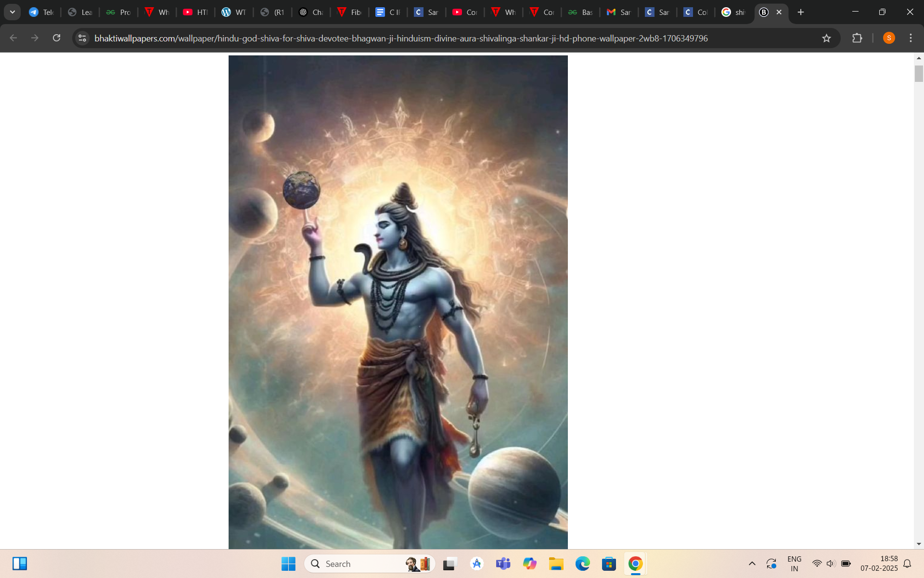
Task: Switch to the 'Pro' GeeksforGeeks tab
Action: coord(118,12)
